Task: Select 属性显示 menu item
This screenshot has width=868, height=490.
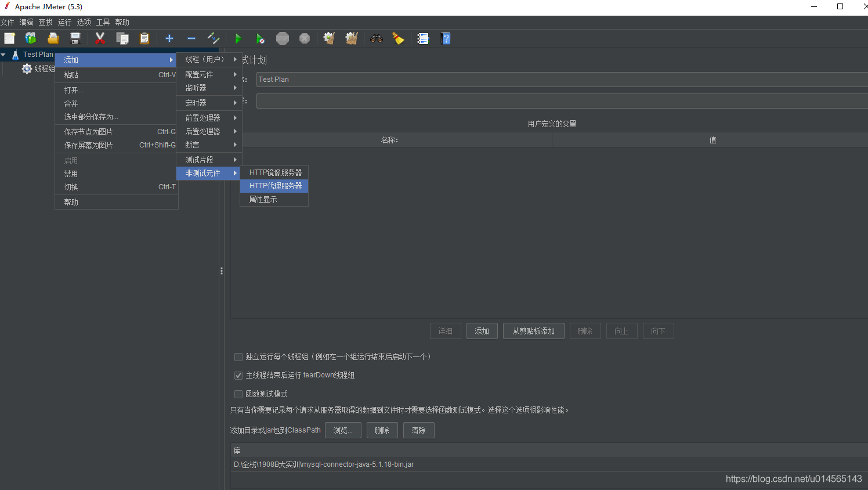Action: 274,199
